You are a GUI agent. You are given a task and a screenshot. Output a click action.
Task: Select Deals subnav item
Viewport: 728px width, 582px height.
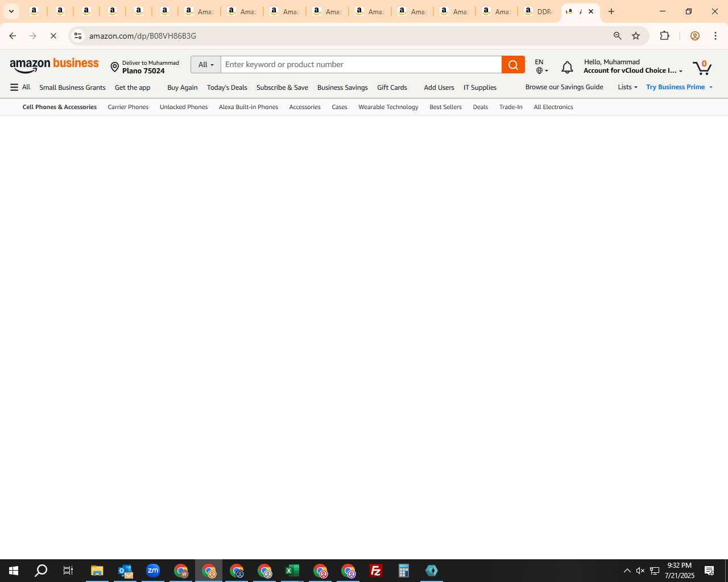(480, 107)
